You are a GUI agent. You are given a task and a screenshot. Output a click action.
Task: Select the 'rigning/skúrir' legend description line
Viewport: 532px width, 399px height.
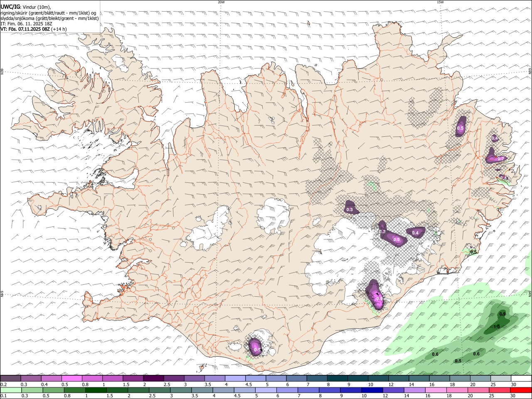(49, 12)
